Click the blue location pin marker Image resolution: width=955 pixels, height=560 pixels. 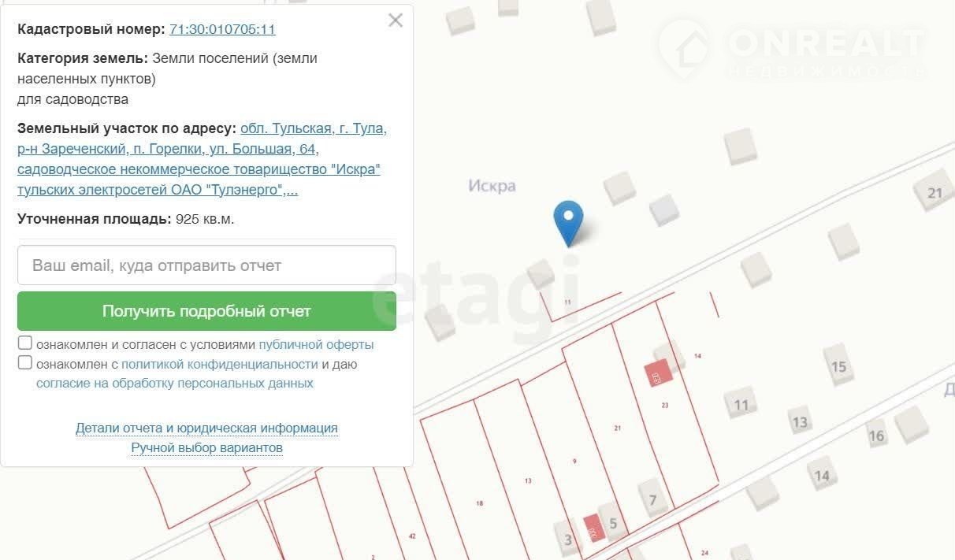(x=568, y=221)
